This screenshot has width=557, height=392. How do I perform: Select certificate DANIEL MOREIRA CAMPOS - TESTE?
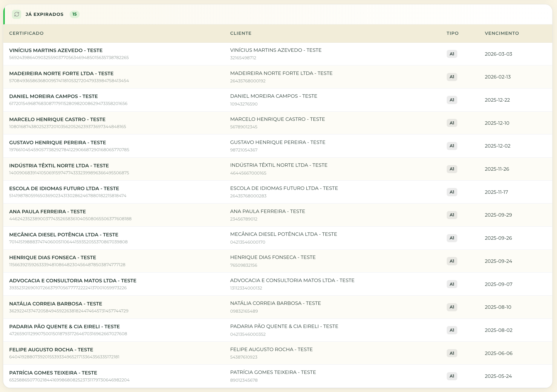(53, 96)
